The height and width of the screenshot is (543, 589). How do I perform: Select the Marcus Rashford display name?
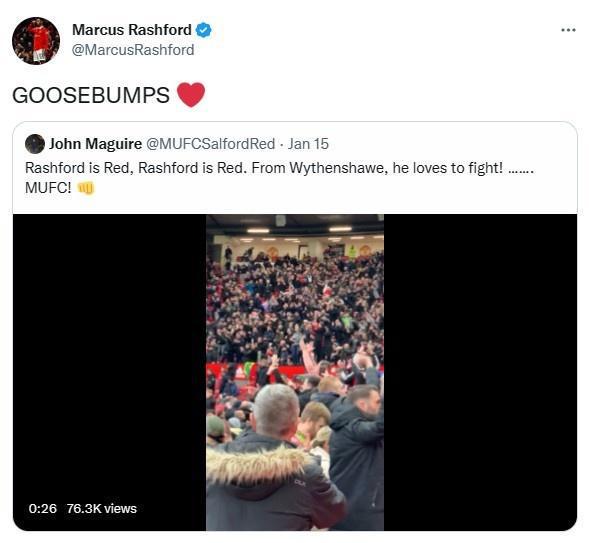132,30
